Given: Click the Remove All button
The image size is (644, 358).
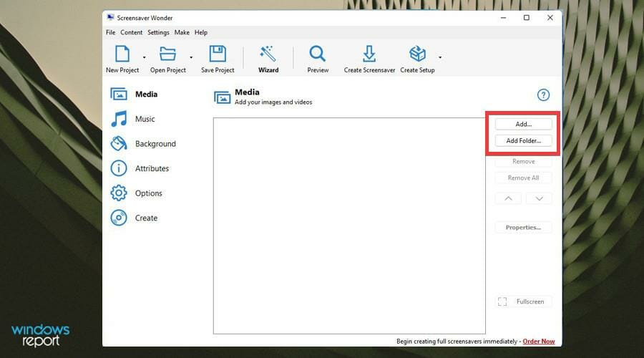Looking at the screenshot, I should click(x=523, y=178).
